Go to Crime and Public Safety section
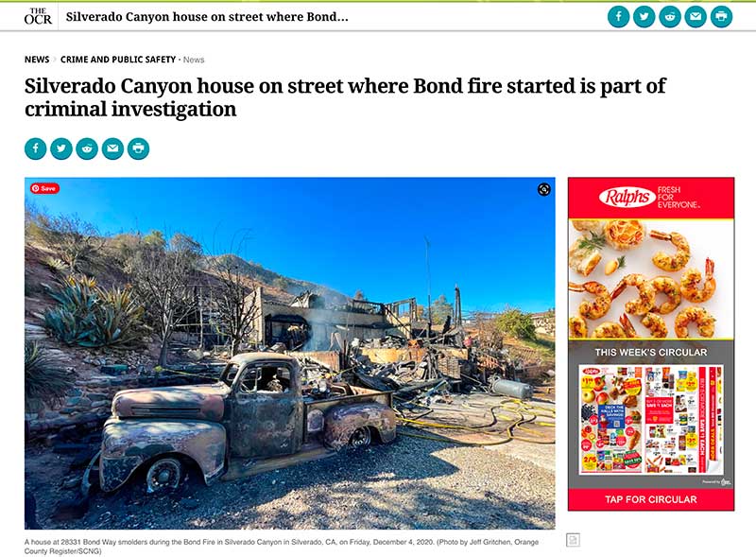756x557 pixels. pyautogui.click(x=118, y=60)
